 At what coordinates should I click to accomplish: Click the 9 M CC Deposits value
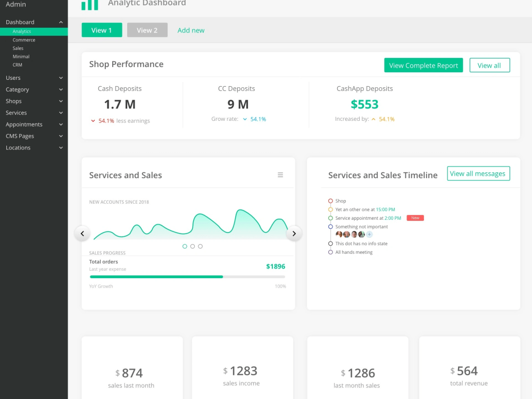238,104
